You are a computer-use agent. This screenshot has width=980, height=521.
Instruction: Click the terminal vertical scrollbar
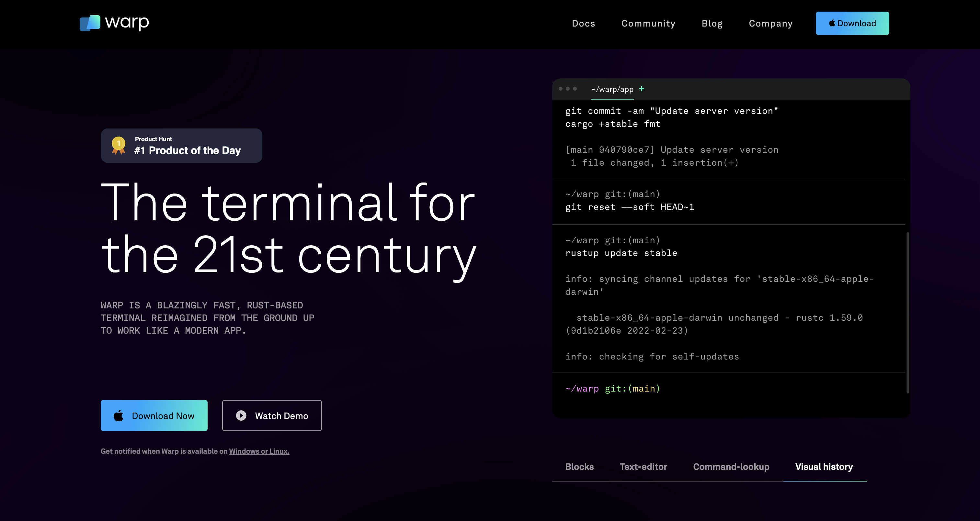[908, 312]
